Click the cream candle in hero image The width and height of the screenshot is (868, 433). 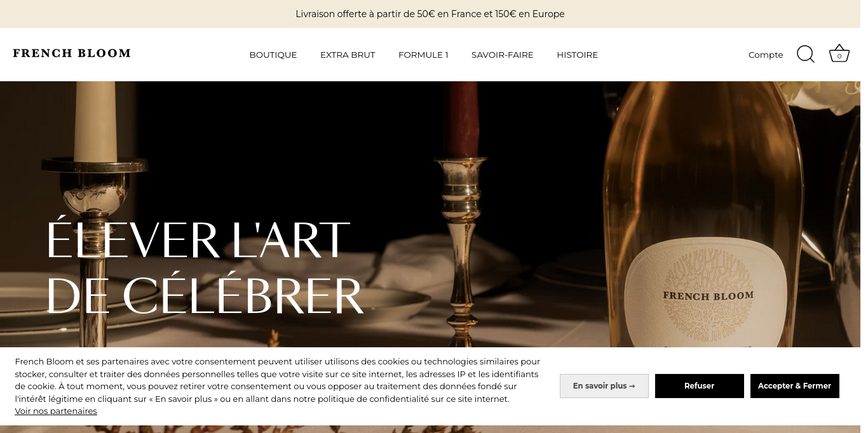click(95, 121)
